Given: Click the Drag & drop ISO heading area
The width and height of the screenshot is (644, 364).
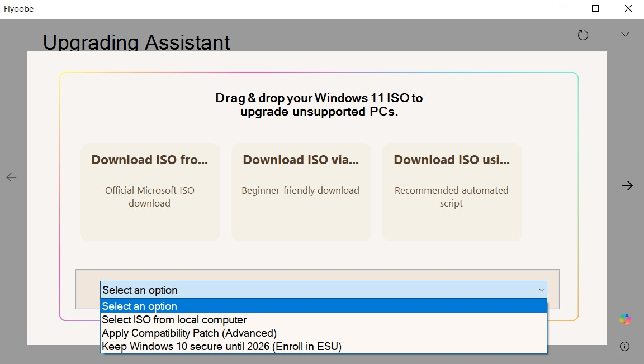Looking at the screenshot, I should 319,104.
